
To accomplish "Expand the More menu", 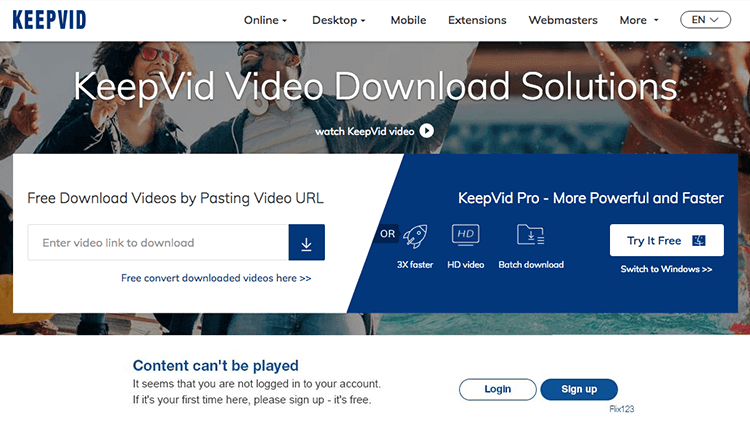I will point(639,20).
